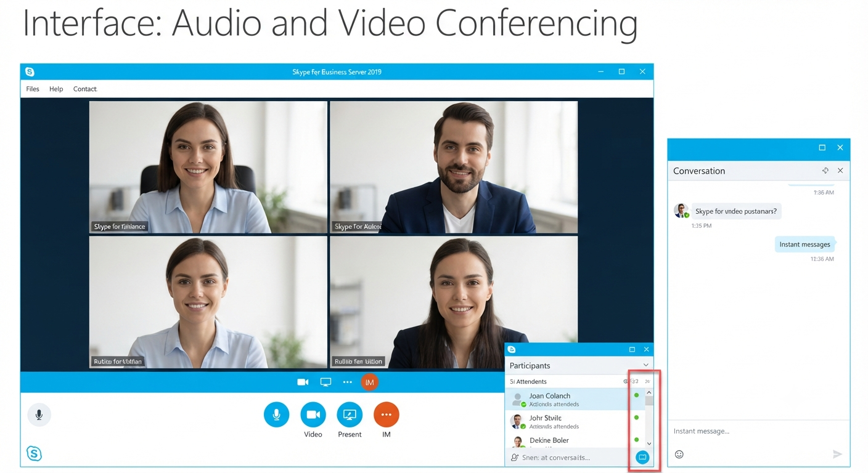Click Skype logo in Participants panel title
The image size is (868, 473).
click(x=511, y=349)
